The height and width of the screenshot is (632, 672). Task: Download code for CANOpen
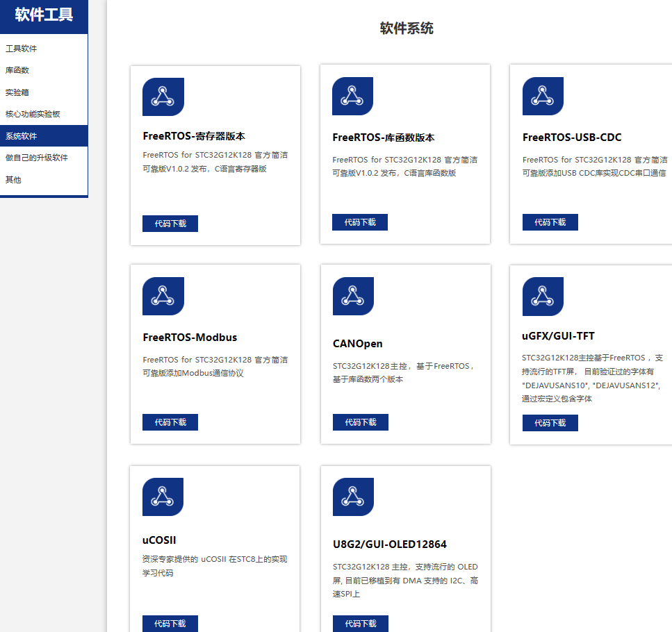(361, 422)
